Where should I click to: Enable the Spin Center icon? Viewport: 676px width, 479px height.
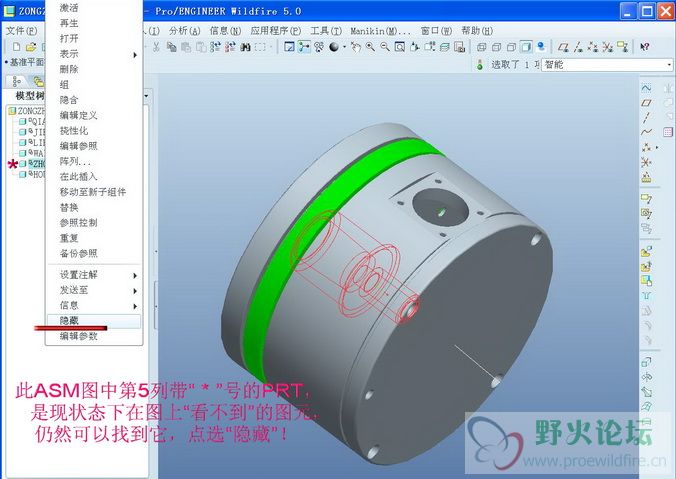click(x=304, y=47)
